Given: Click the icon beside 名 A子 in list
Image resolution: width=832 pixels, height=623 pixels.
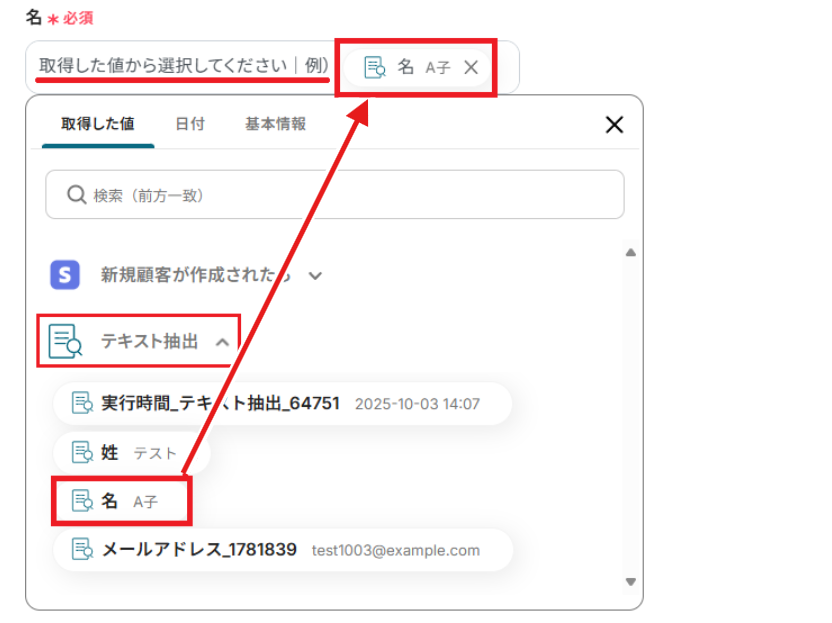Looking at the screenshot, I should (82, 501).
